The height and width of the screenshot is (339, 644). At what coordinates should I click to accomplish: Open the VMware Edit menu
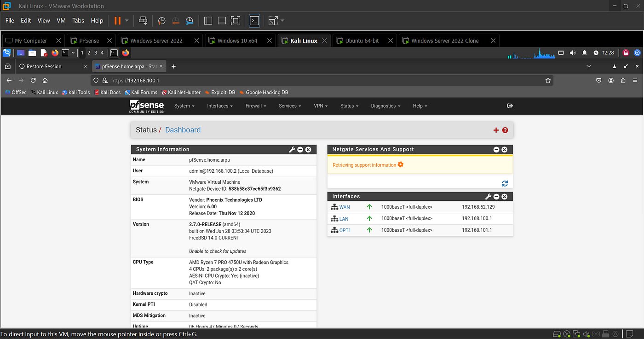[x=26, y=21]
